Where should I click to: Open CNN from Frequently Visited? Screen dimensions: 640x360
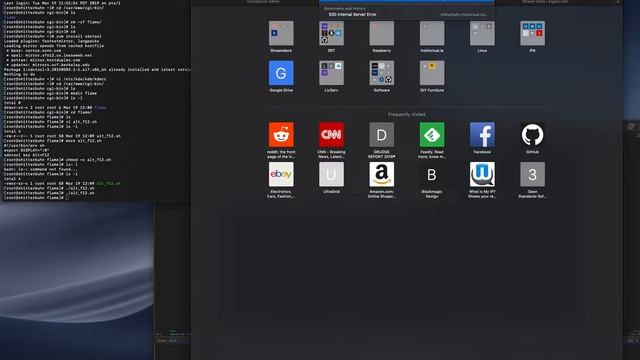(331, 134)
